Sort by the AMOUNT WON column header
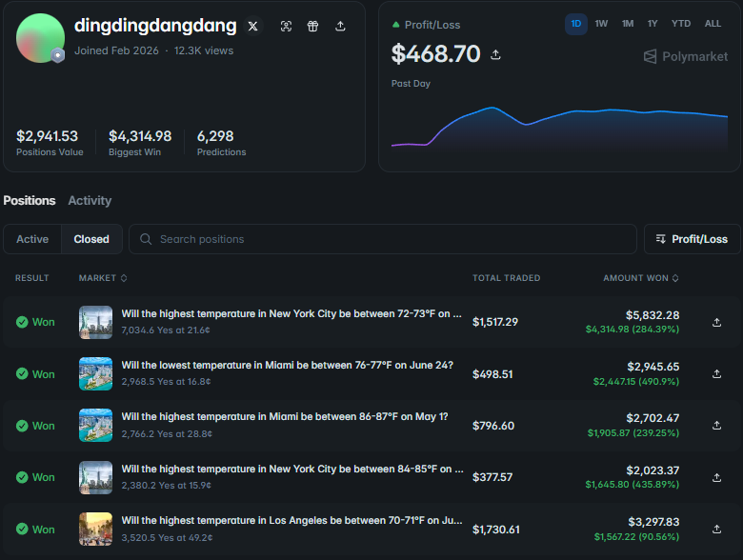The height and width of the screenshot is (560, 743). tap(641, 278)
